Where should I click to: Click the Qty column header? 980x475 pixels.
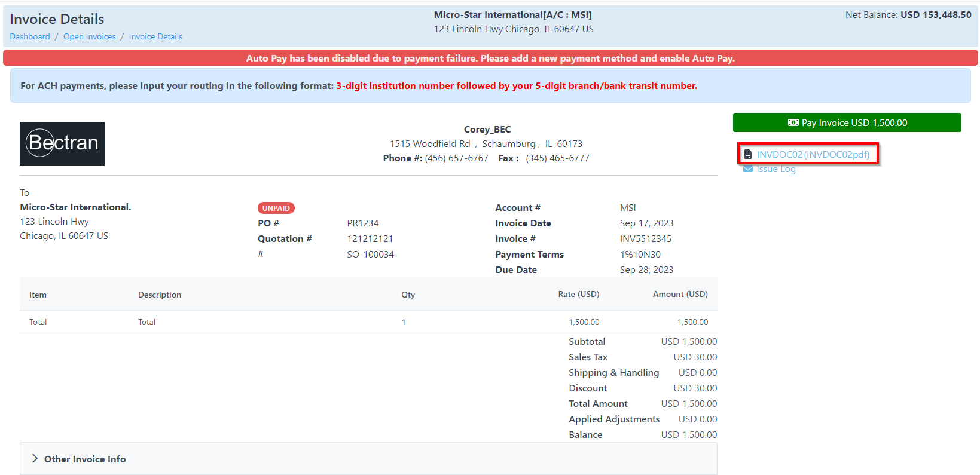(408, 295)
